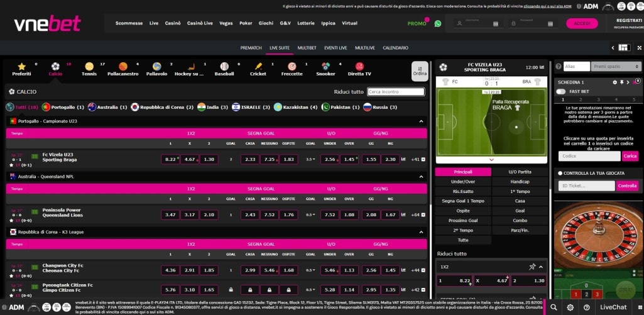This screenshot has width=644, height=315.
Task: Click into the Cerca incontro search field
Action: pos(396,92)
